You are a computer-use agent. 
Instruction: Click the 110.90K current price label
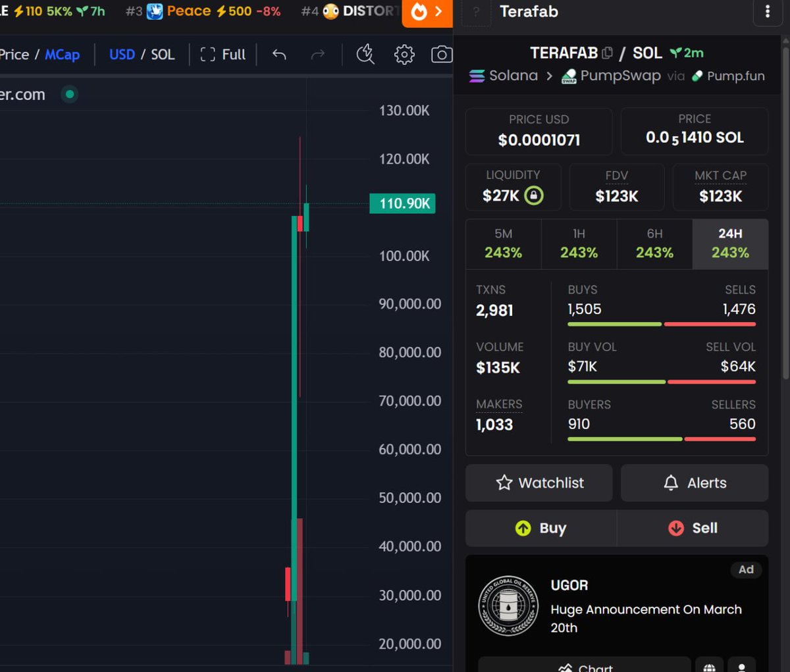point(403,203)
